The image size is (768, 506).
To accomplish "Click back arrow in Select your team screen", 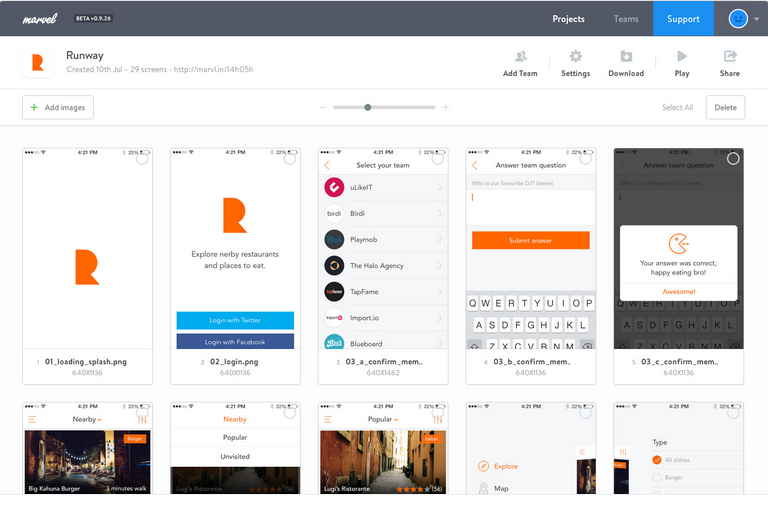I will [327, 165].
